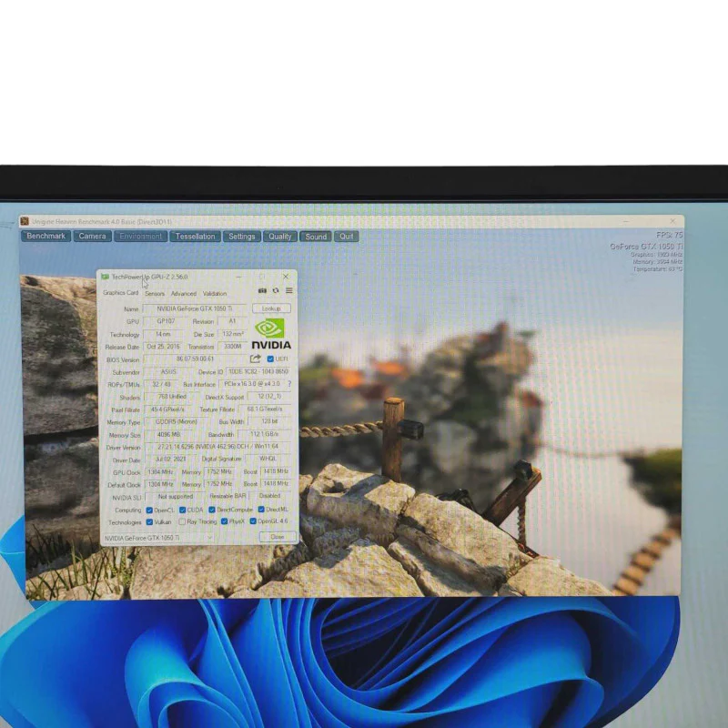
Task: Minimize the GPU-Z window
Action: [x=238, y=277]
